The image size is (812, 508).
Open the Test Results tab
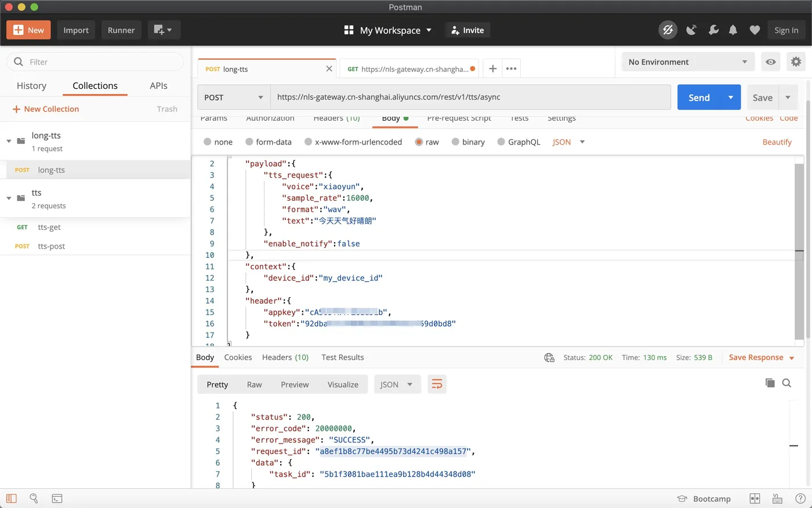[343, 358]
